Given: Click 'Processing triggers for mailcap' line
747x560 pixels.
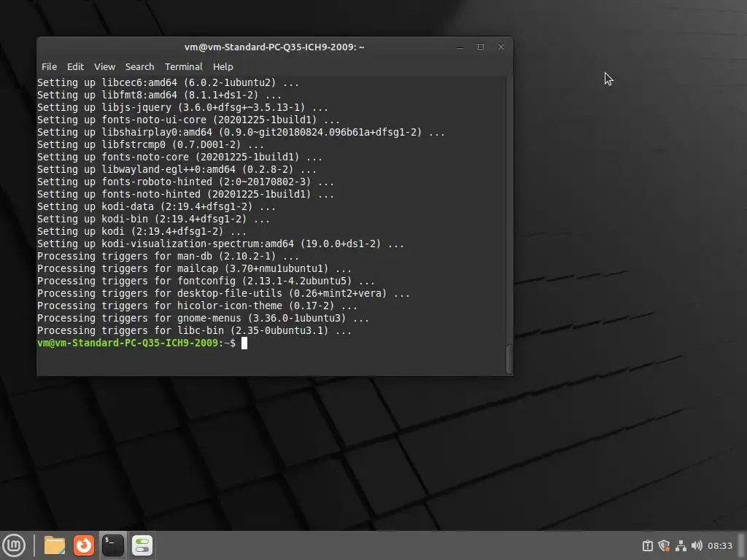Looking at the screenshot, I should point(194,268).
